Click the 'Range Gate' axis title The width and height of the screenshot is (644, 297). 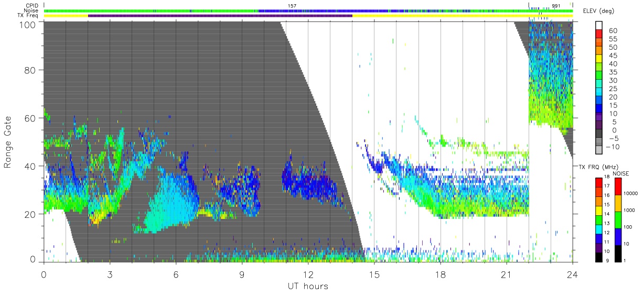[x=8, y=142]
